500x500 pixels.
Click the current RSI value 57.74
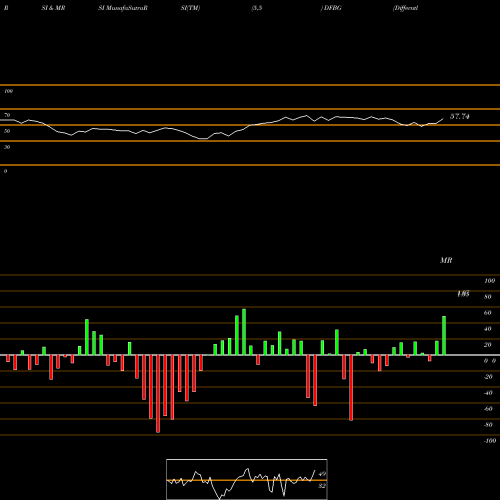click(x=460, y=116)
